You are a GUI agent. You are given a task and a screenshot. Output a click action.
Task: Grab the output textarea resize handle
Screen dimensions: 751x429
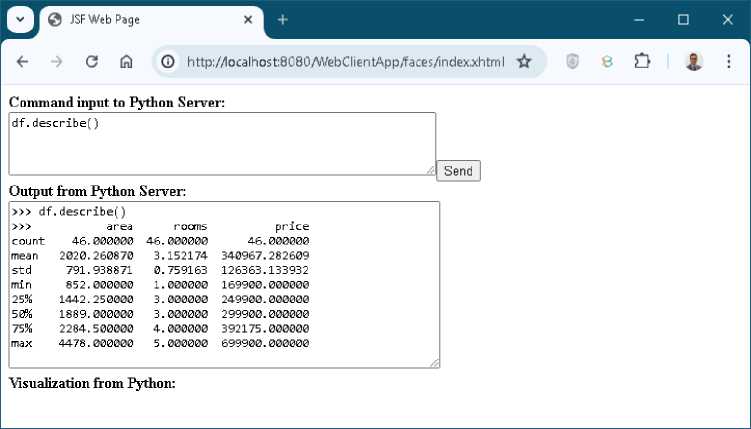tap(434, 363)
